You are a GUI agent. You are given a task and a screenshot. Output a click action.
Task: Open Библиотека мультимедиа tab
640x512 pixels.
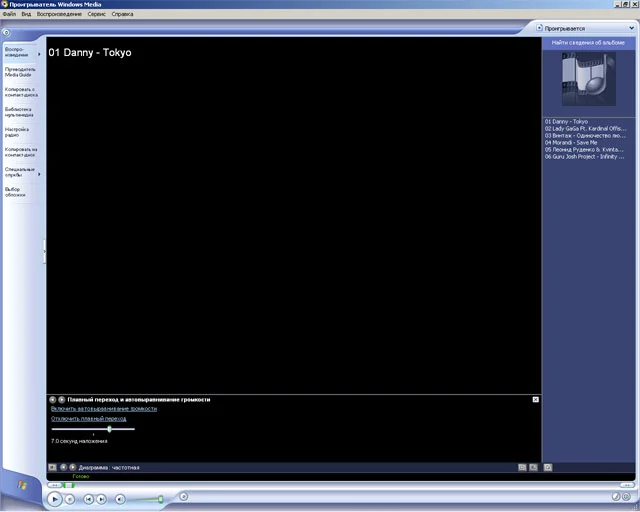(19, 112)
